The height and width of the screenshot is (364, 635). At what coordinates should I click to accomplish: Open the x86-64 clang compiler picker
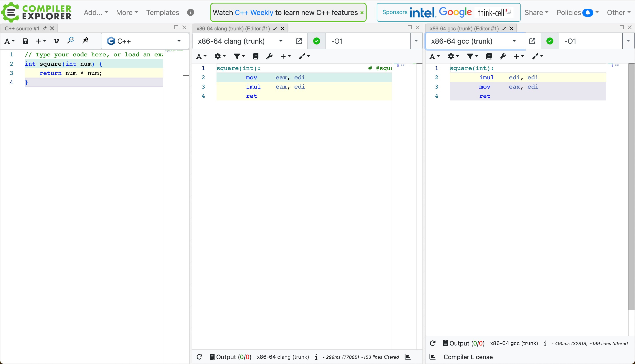(241, 41)
